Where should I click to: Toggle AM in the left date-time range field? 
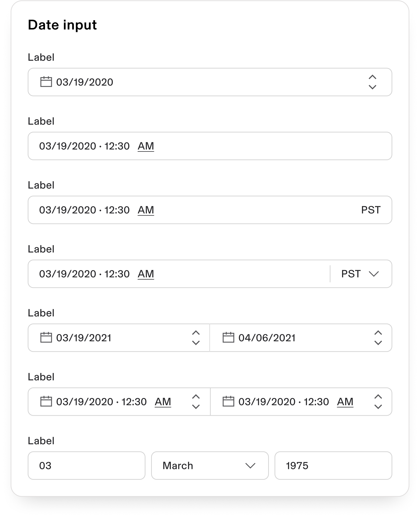tap(163, 402)
